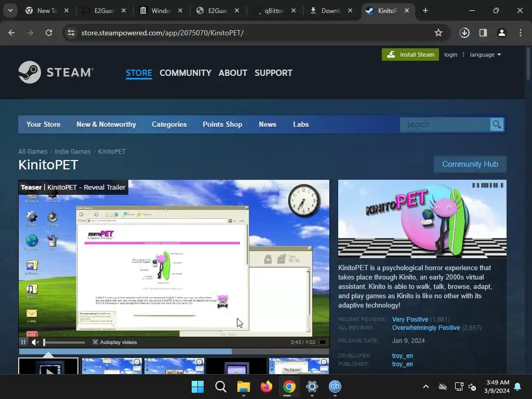The height and width of the screenshot is (399, 532).
Task: Open the Very Positive recent reviews link
Action: [410, 320]
